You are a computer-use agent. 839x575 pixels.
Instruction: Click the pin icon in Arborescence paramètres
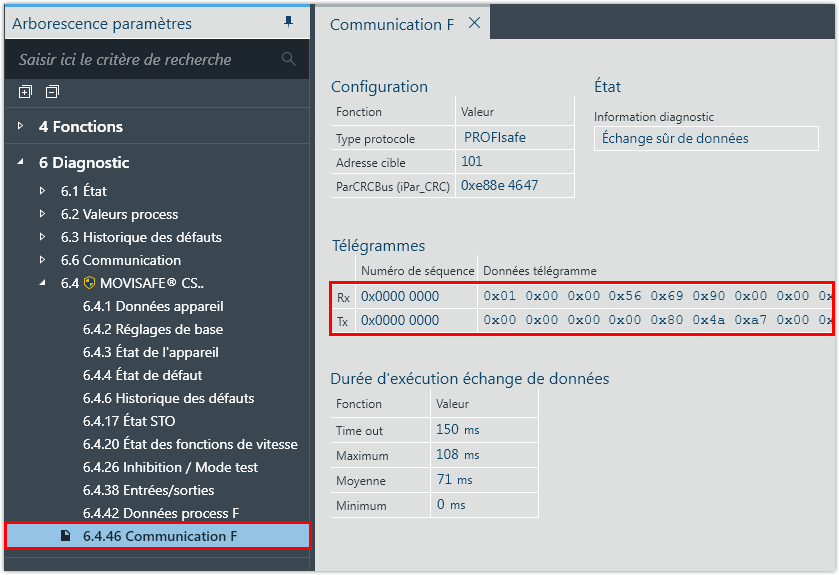[289, 22]
